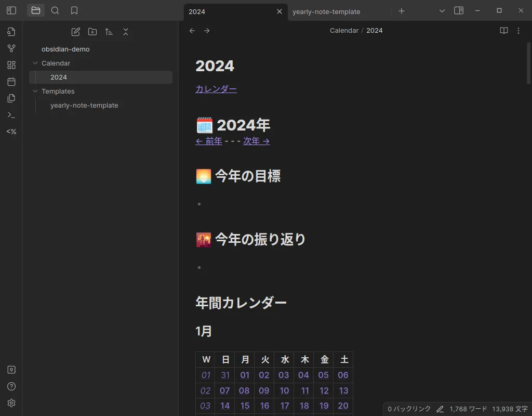
Task: Change the file sort order
Action: click(109, 32)
